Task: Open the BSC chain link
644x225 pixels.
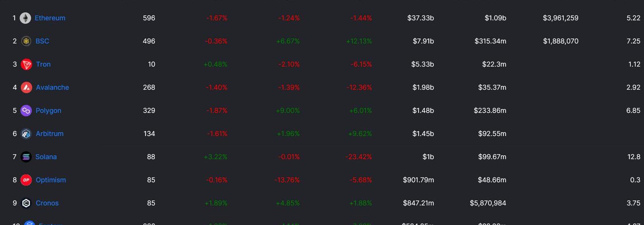Action: (x=43, y=41)
